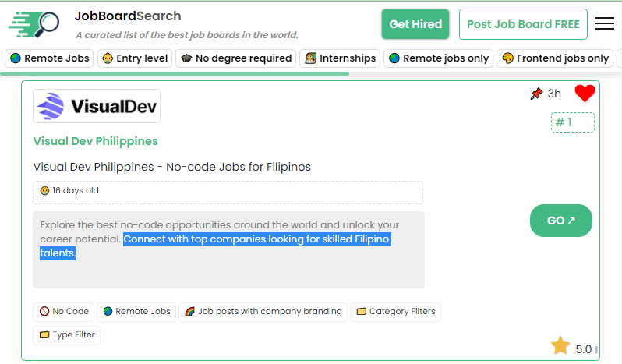Click Post Job Board FREE button

(x=523, y=24)
